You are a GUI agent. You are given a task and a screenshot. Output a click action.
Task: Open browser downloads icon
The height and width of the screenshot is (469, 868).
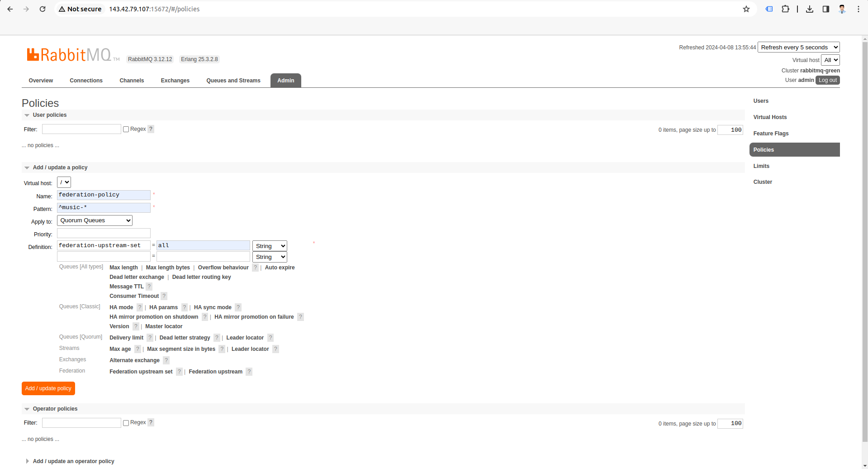pyautogui.click(x=810, y=9)
